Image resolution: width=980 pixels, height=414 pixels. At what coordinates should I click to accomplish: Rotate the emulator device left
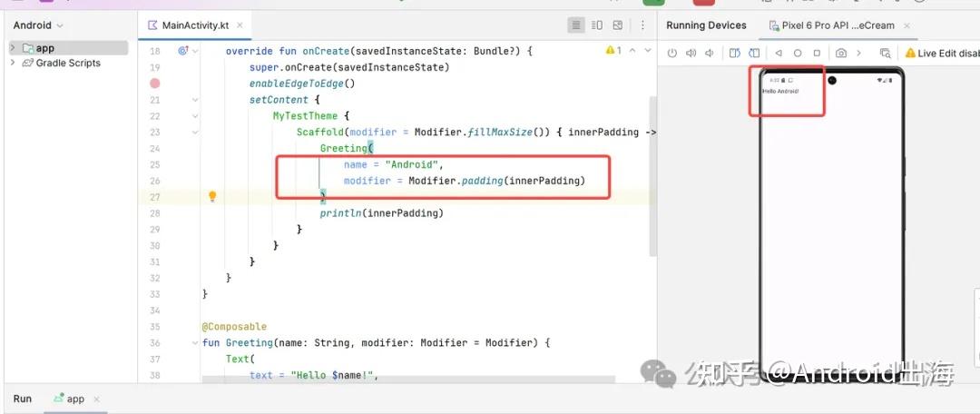pos(735,54)
